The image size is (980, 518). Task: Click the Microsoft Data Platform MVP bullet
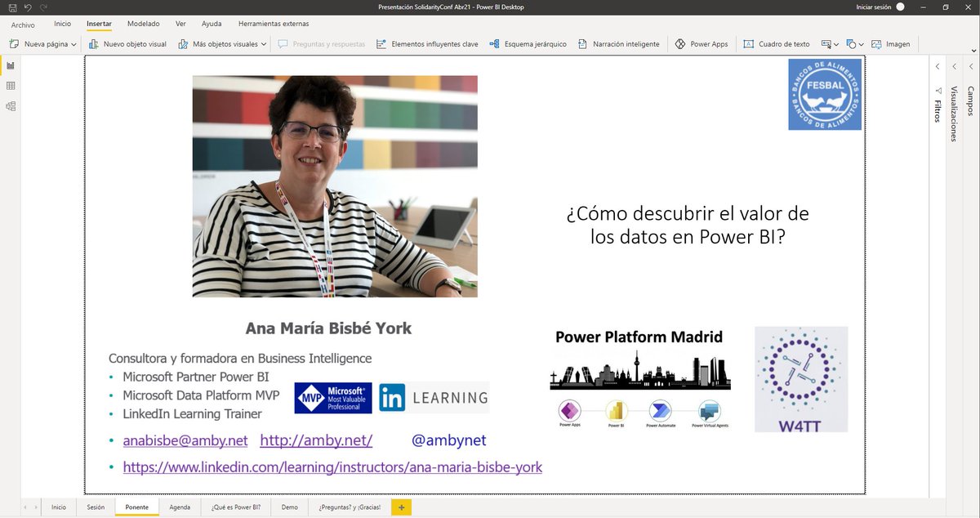(x=201, y=395)
